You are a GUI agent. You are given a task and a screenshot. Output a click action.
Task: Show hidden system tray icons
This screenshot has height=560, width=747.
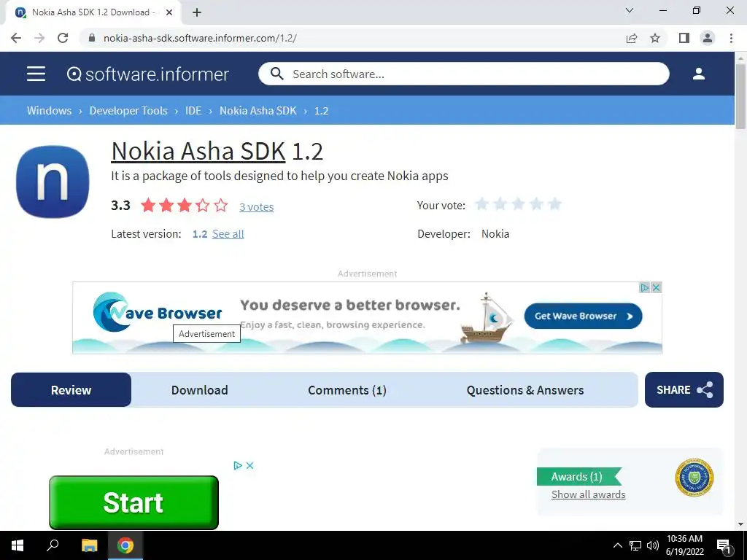coord(617,545)
